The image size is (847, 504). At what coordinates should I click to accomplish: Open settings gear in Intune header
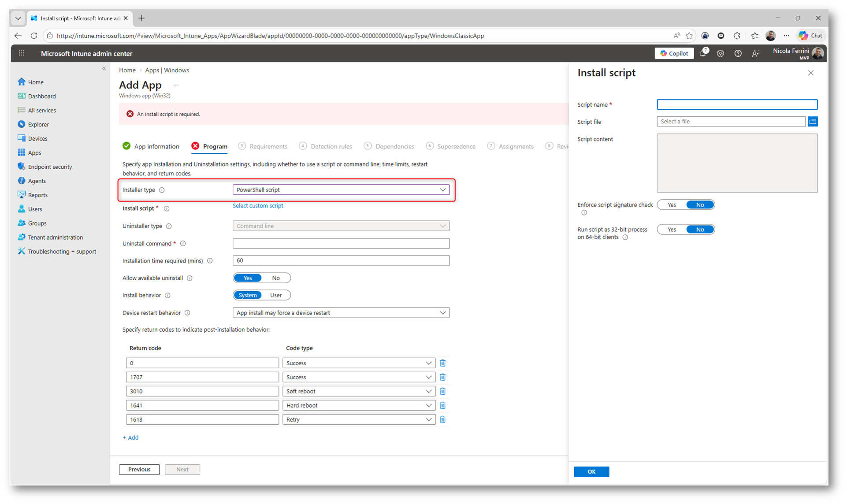[x=720, y=53]
